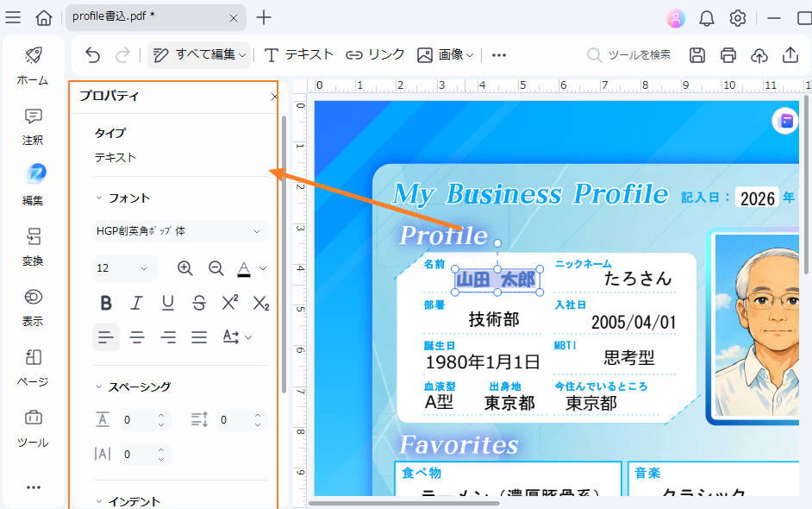This screenshot has height=509, width=812.
Task: Click the cloud upload icon
Action: click(x=759, y=54)
